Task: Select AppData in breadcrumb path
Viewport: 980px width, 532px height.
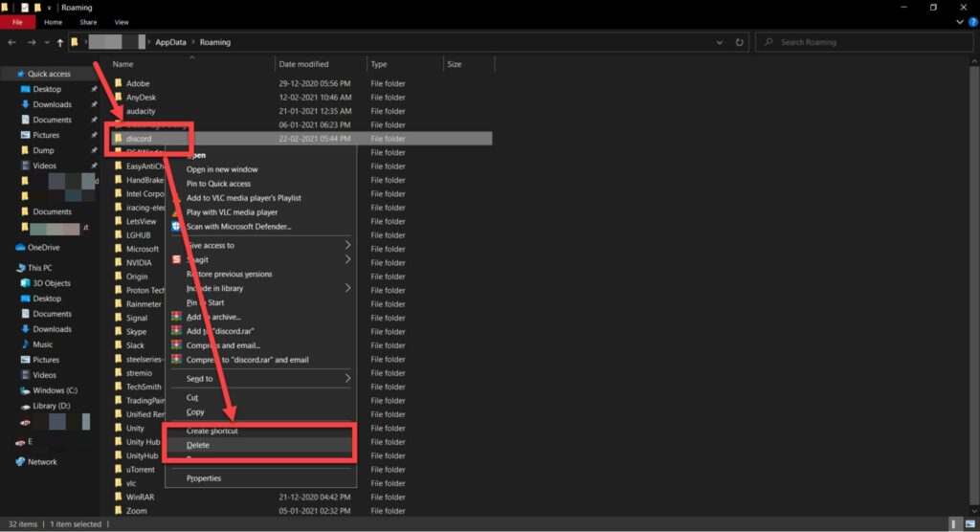Action: [170, 42]
